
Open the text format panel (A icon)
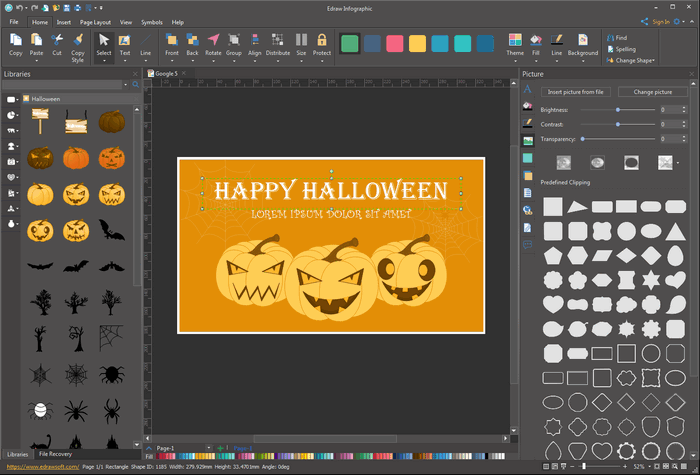point(528,89)
